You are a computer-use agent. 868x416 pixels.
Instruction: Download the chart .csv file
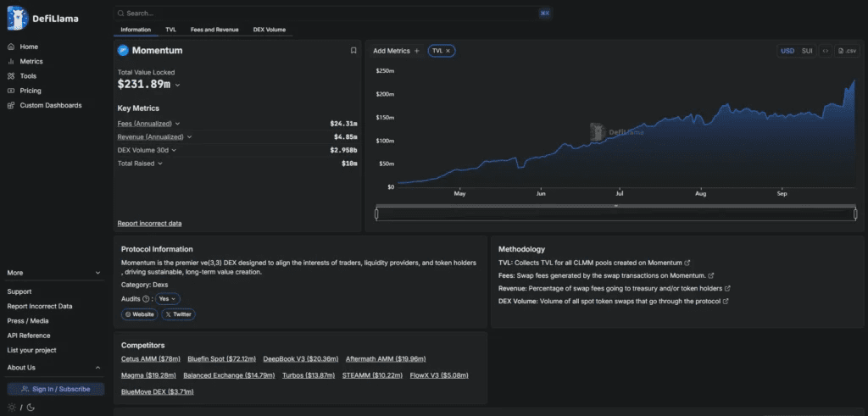click(x=847, y=51)
